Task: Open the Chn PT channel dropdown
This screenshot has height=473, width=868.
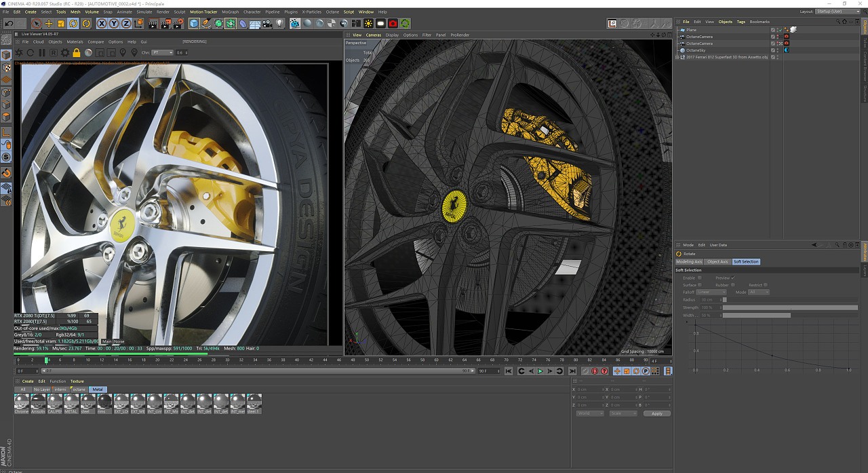Action: pyautogui.click(x=162, y=52)
